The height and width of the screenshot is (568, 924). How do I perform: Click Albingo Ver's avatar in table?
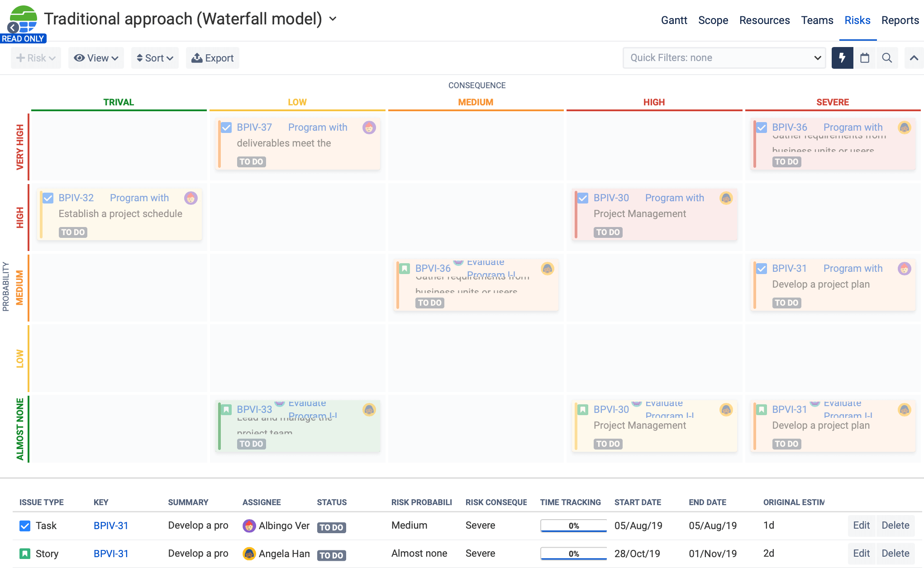tap(249, 525)
